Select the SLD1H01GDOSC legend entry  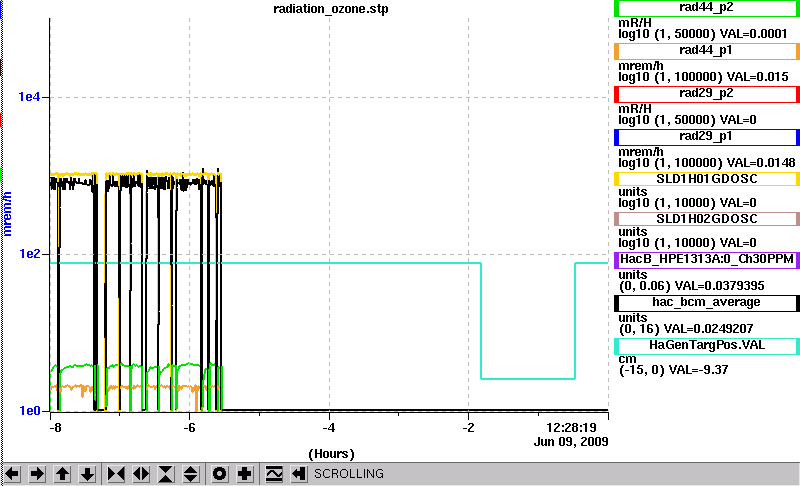(x=707, y=179)
